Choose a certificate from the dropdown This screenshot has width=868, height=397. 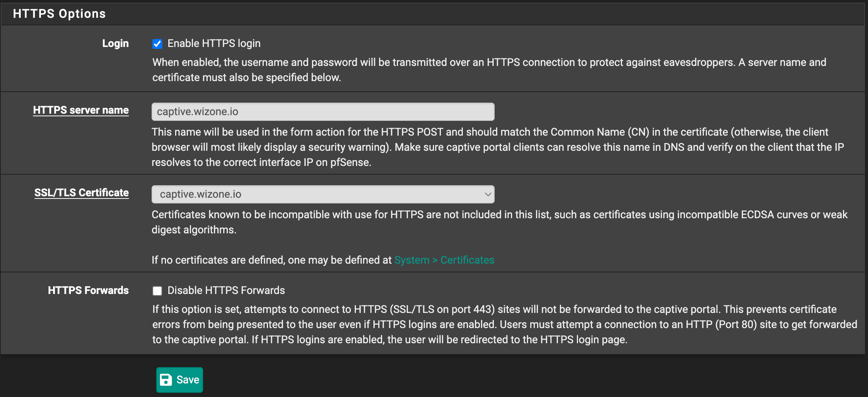(x=323, y=194)
